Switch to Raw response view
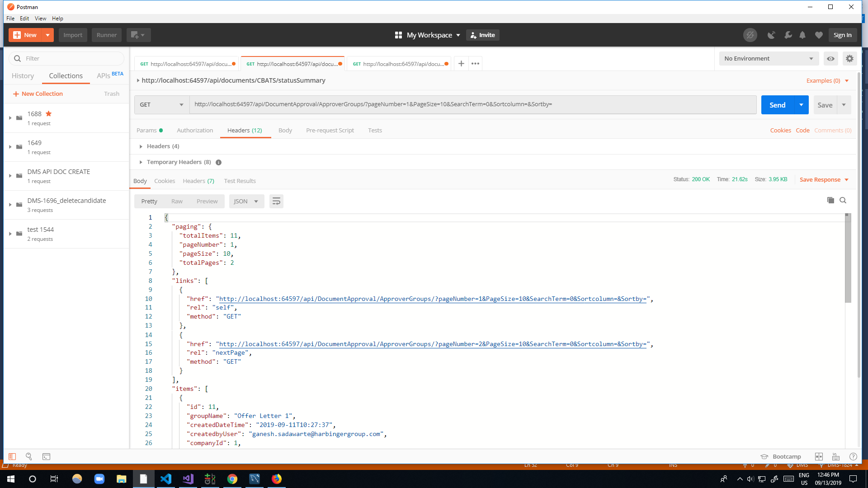The width and height of the screenshot is (868, 488). coord(177,202)
